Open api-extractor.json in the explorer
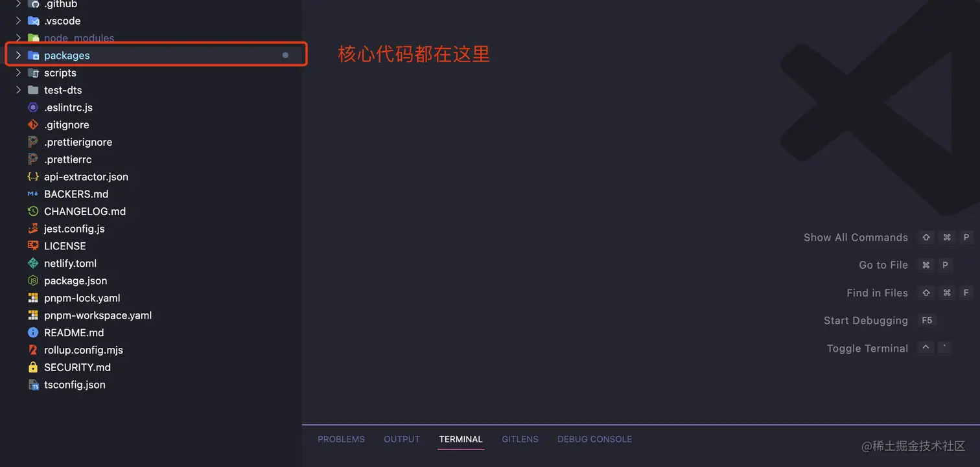 (86, 177)
